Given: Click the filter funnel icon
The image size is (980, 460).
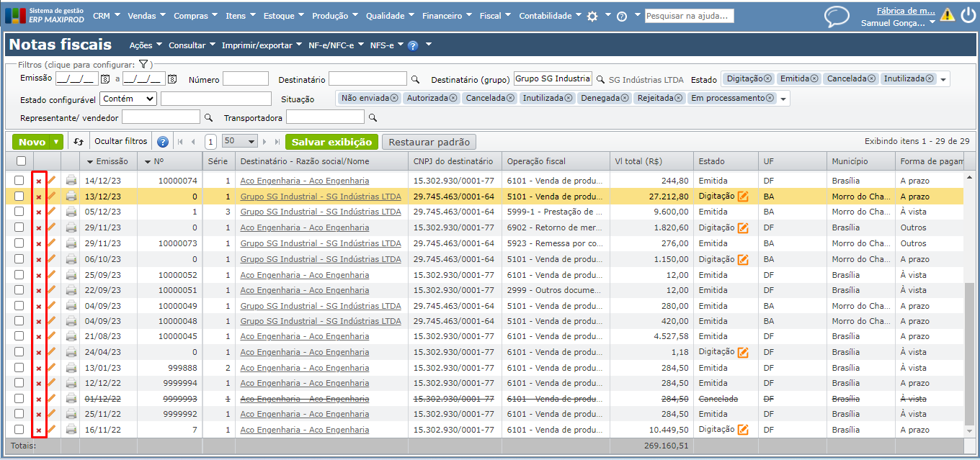Looking at the screenshot, I should 143,65.
